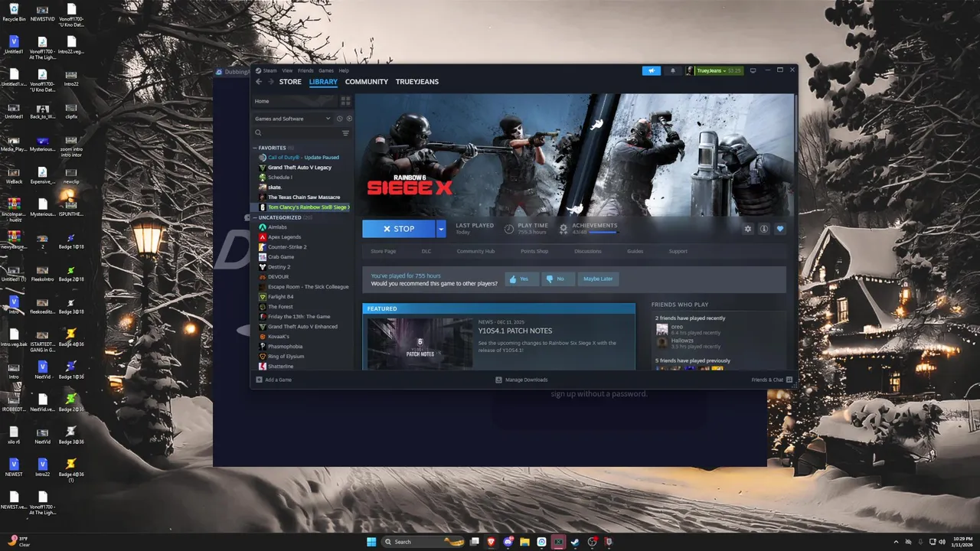
Task: Click the Achievements trophy icon
Action: pos(563,228)
